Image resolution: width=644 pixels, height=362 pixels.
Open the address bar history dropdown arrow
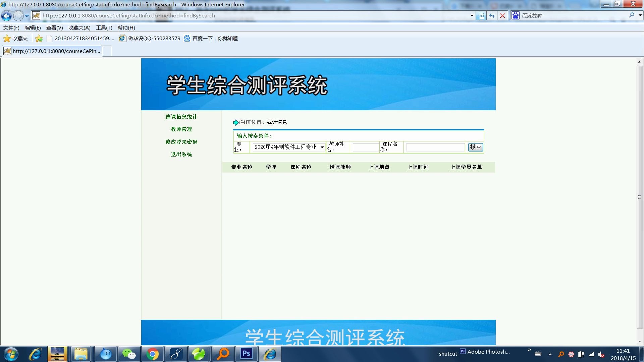[472, 15]
